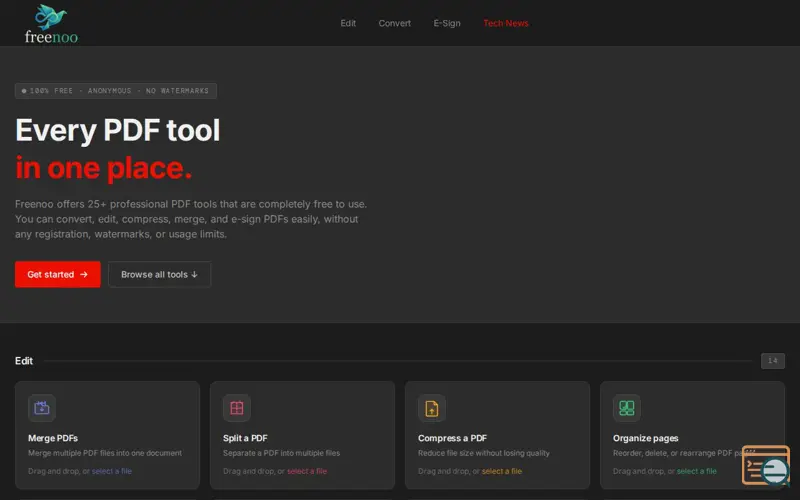
Task: Click the Merge PDFs card title
Action: 53,438
